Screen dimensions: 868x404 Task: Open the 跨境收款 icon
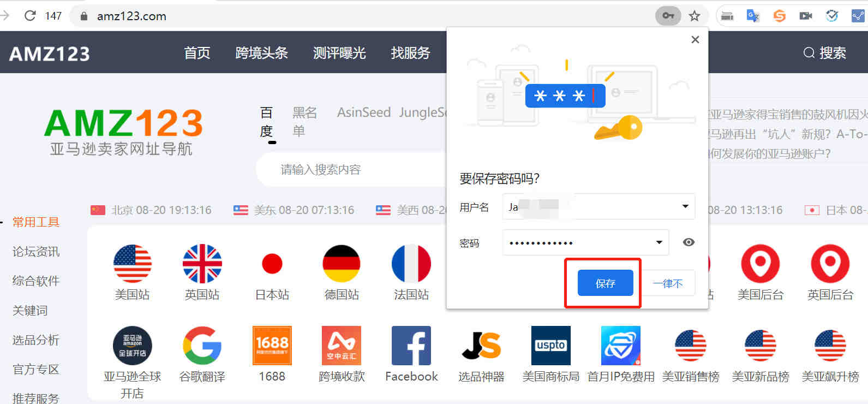point(342,346)
